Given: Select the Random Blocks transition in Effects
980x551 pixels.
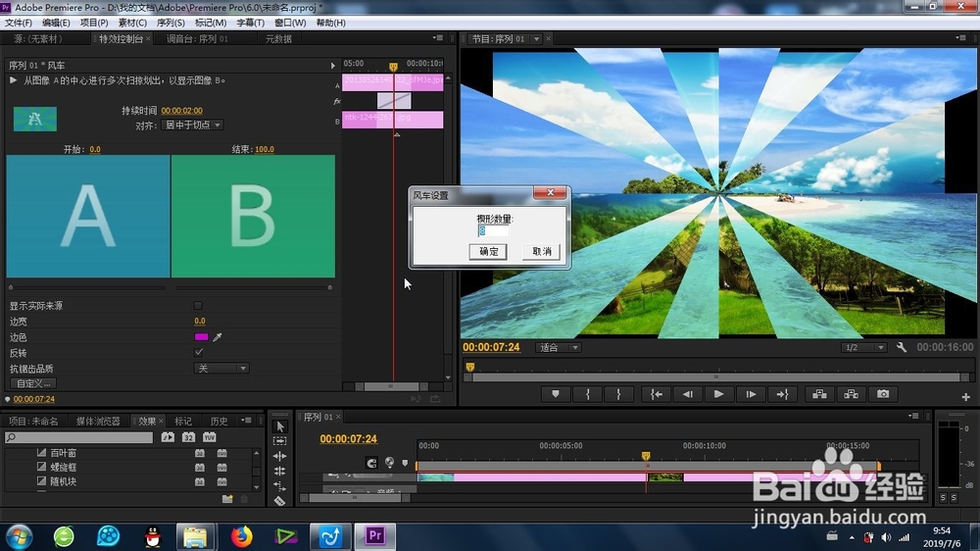Looking at the screenshot, I should [x=63, y=481].
